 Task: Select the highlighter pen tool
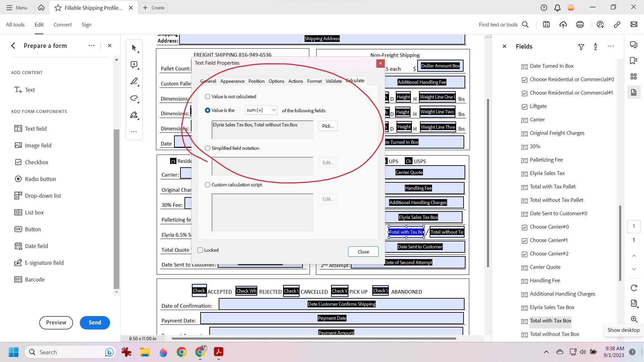(134, 81)
